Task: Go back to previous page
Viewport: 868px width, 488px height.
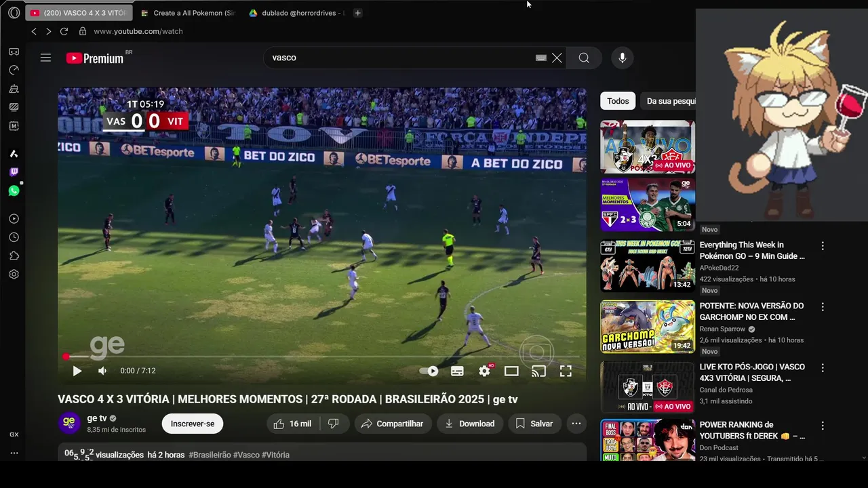Action: click(x=34, y=31)
